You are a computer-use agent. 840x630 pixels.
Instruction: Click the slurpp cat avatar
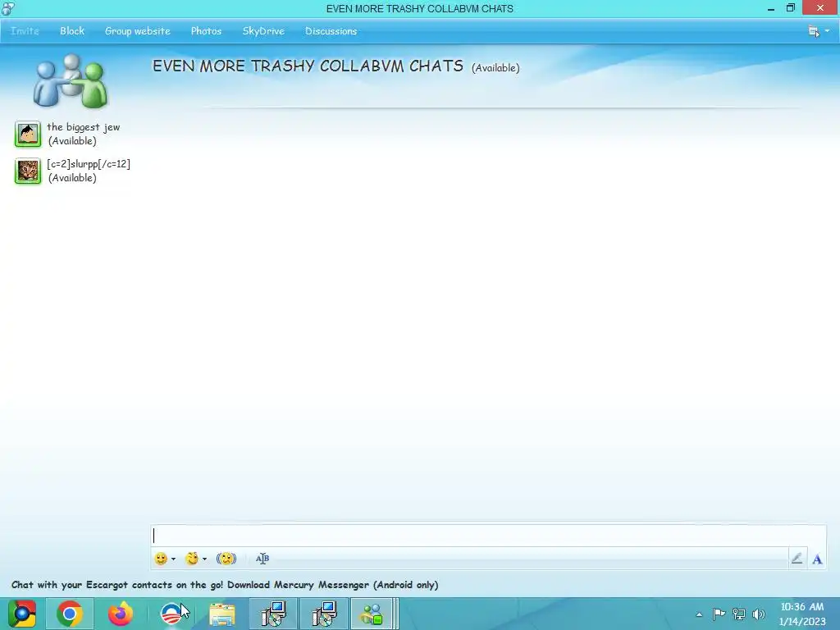28,171
